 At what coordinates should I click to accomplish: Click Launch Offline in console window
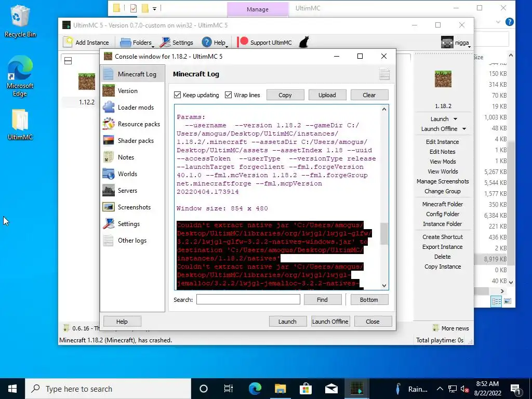click(x=330, y=321)
